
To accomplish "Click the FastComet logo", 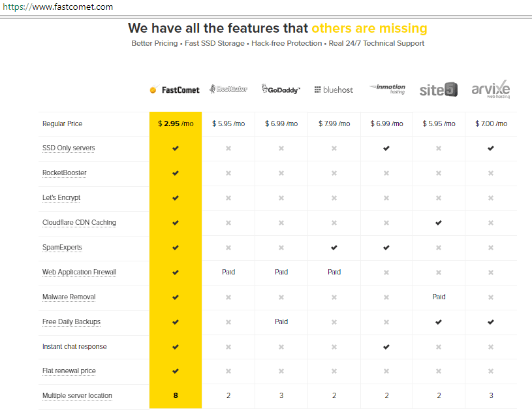I will pos(174,90).
